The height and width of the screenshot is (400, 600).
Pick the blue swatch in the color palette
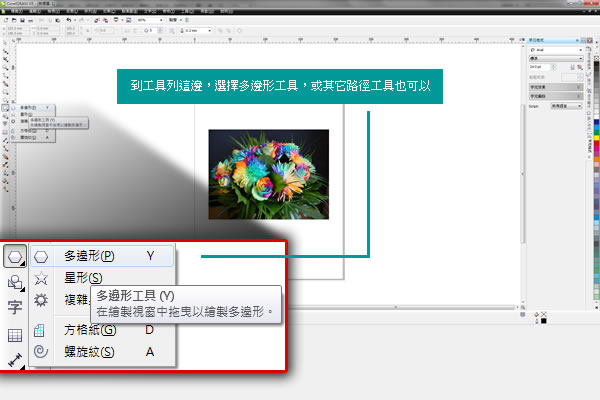coord(596,122)
